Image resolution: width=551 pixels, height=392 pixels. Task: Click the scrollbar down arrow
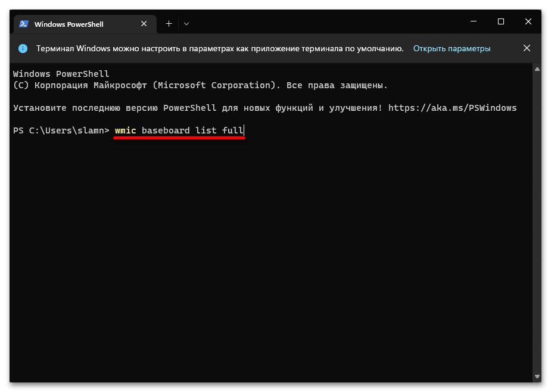537,376
